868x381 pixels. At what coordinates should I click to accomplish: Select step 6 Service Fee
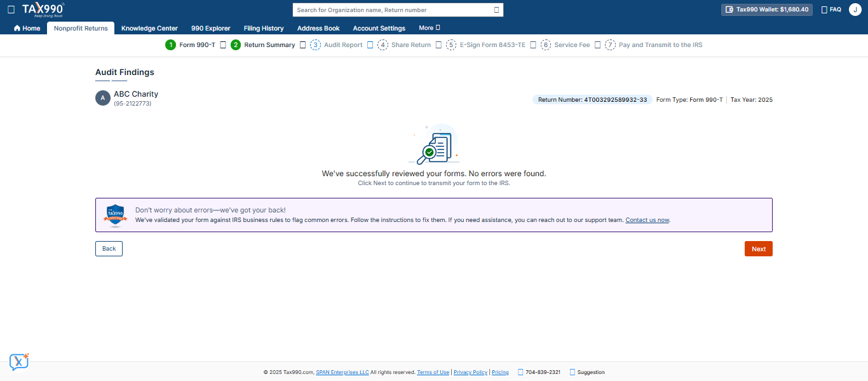pyautogui.click(x=565, y=45)
